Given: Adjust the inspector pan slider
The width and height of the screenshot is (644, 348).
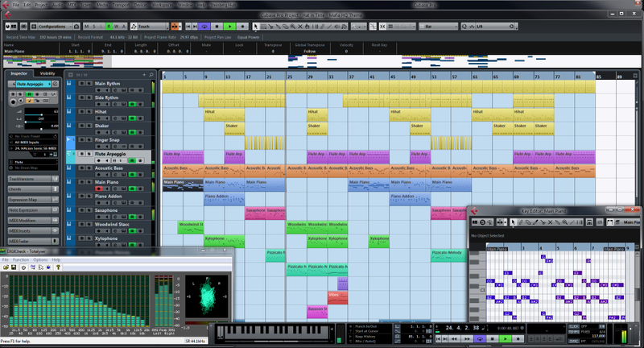Looking at the screenshot, I should click(x=42, y=122).
